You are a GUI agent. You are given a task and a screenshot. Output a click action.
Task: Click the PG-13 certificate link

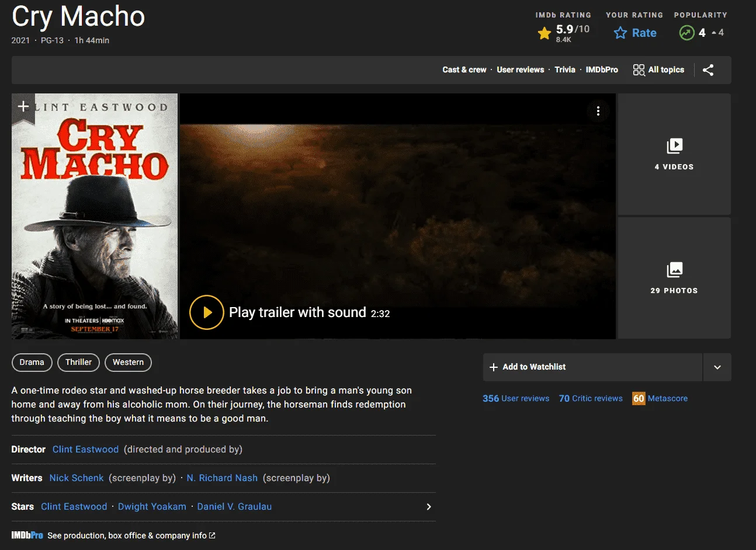52,40
